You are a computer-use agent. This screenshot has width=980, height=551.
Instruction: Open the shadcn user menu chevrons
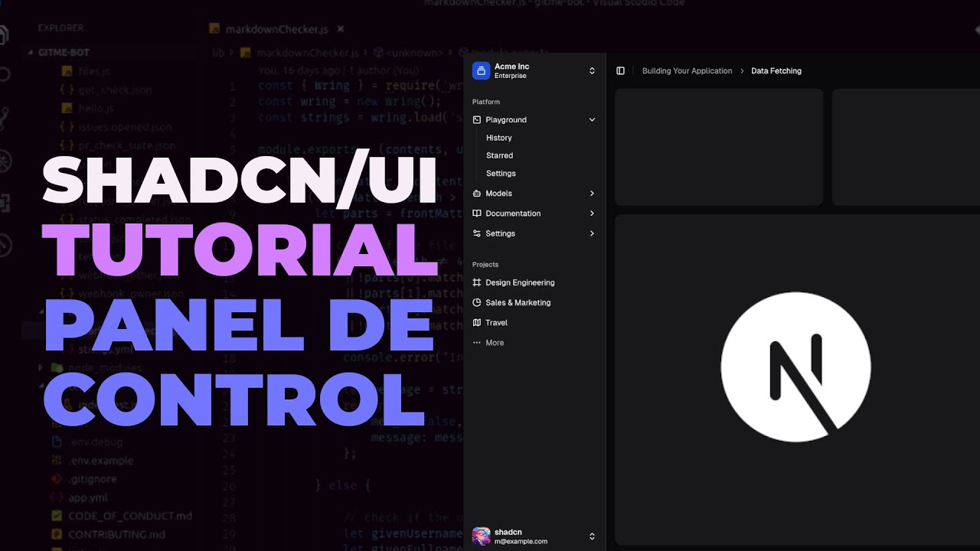(x=592, y=536)
